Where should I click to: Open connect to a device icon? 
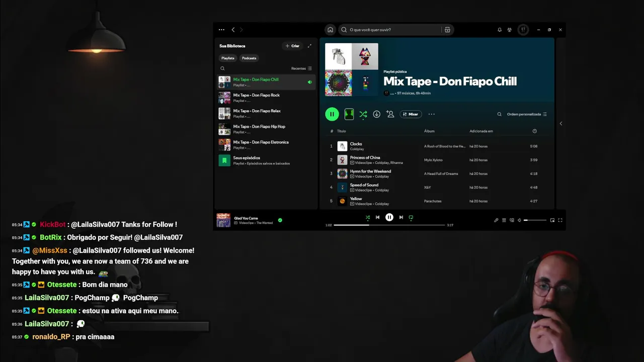512,220
